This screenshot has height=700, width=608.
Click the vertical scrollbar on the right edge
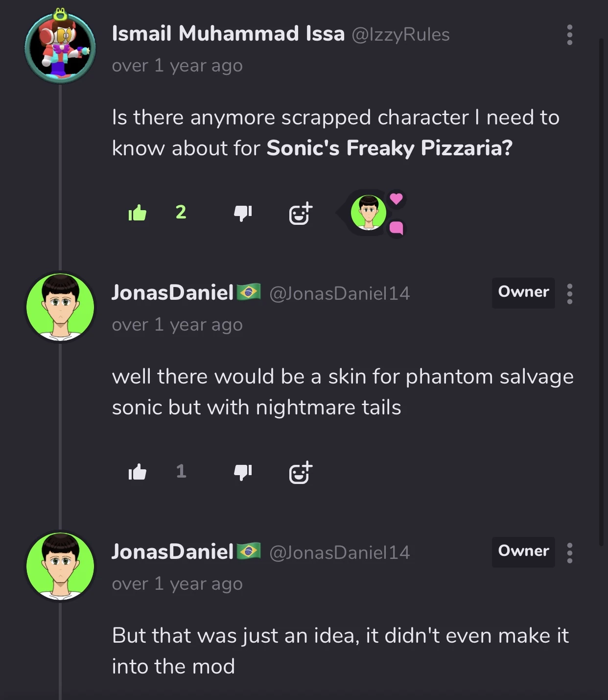point(602,294)
